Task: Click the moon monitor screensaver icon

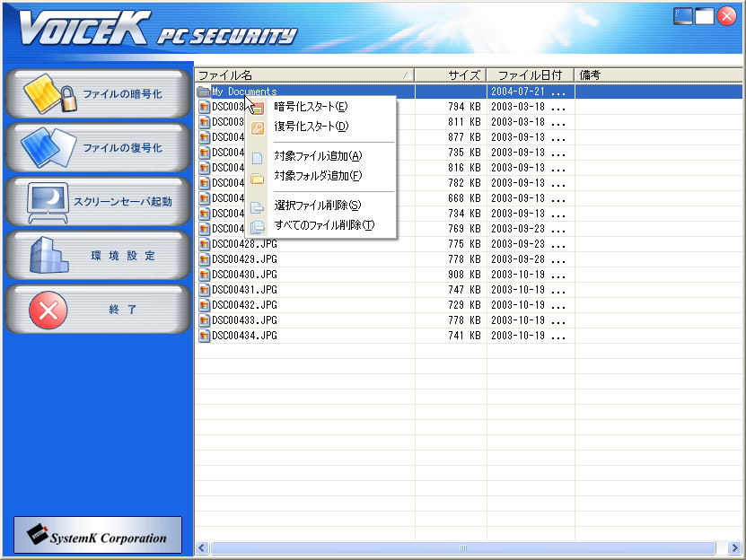Action: tap(48, 202)
